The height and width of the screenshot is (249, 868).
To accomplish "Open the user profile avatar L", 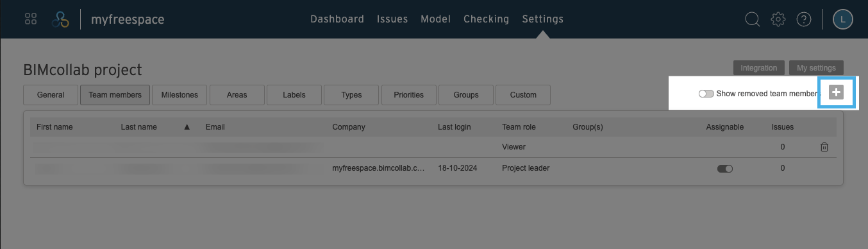I will point(843,19).
